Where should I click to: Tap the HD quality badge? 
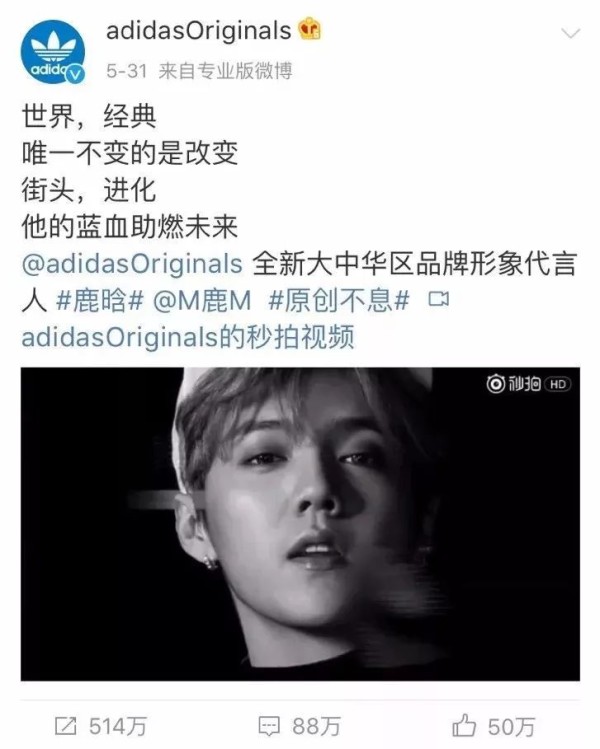pyautogui.click(x=557, y=384)
